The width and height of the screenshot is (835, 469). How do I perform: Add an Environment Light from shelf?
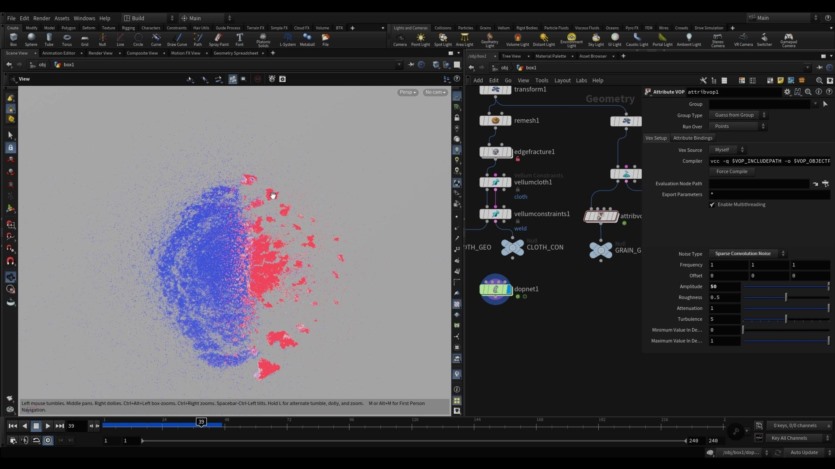click(571, 40)
